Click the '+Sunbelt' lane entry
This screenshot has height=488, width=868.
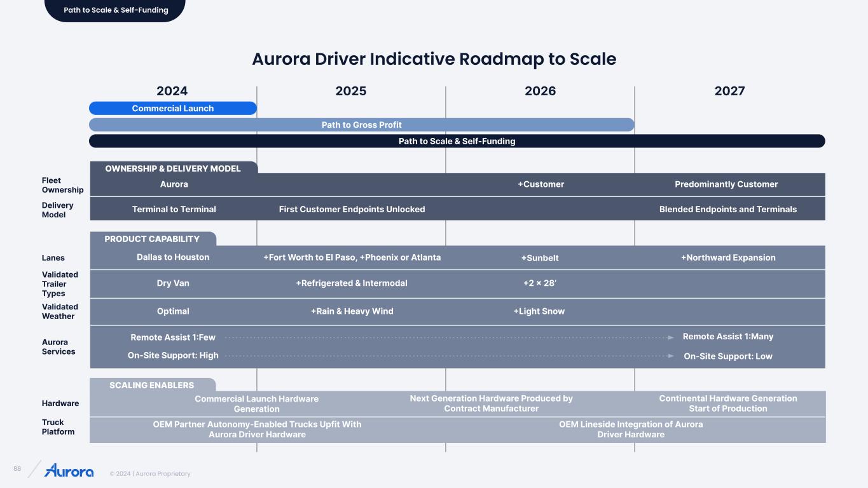[540, 258]
